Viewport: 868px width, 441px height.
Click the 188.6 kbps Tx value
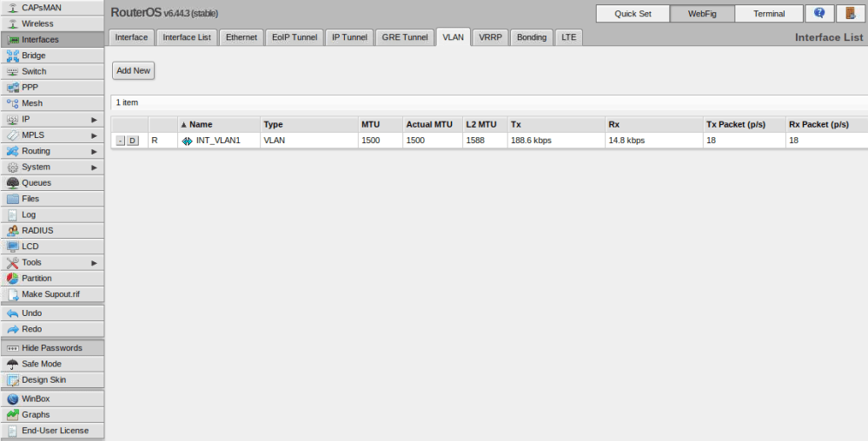pyautogui.click(x=531, y=141)
